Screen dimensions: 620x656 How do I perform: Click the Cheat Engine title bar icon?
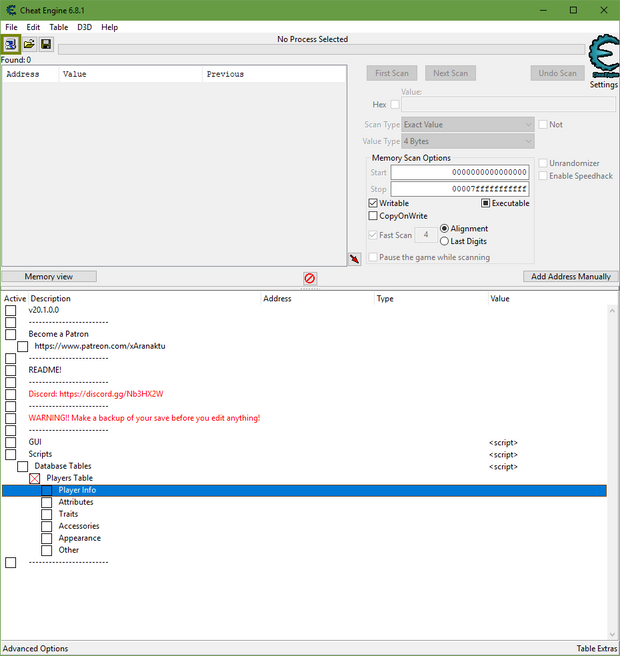[x=10, y=10]
